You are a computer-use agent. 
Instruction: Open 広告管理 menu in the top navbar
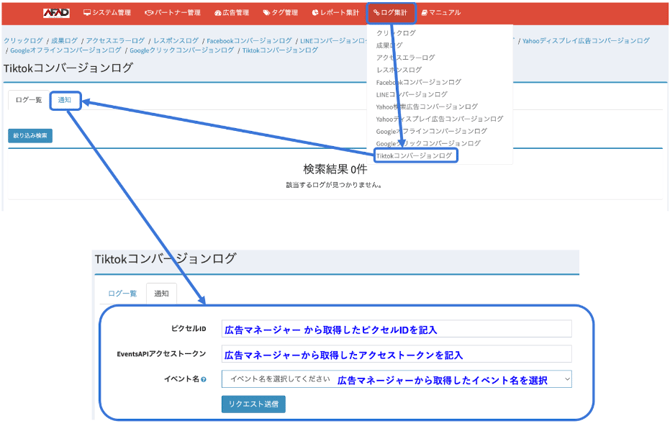pyautogui.click(x=231, y=13)
